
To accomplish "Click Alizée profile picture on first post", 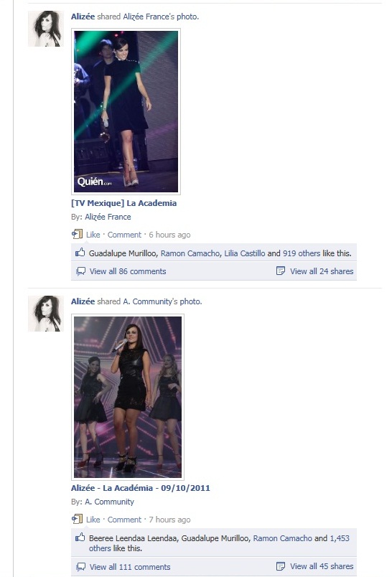I will coord(46,29).
